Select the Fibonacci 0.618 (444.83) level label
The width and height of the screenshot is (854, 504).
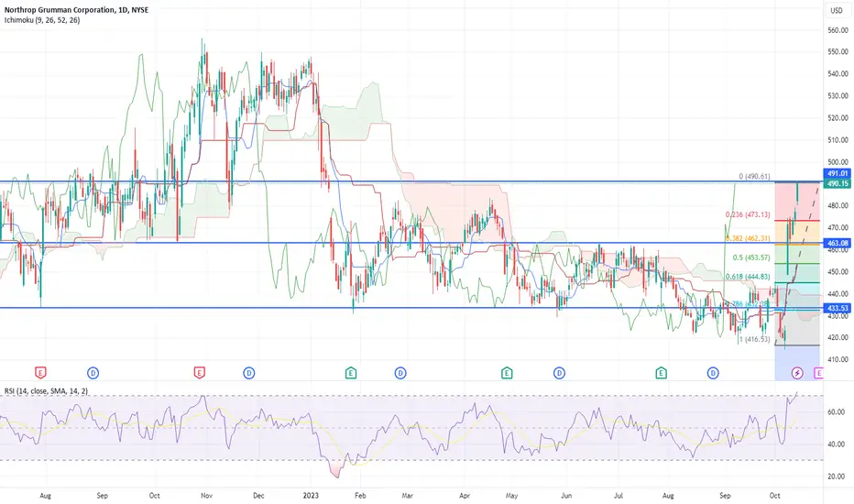point(748,277)
